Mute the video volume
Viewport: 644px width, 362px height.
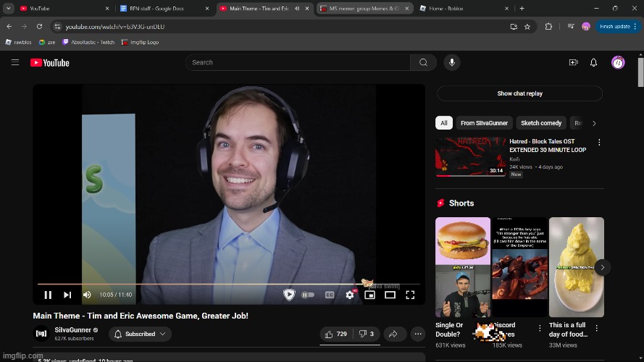point(87,295)
